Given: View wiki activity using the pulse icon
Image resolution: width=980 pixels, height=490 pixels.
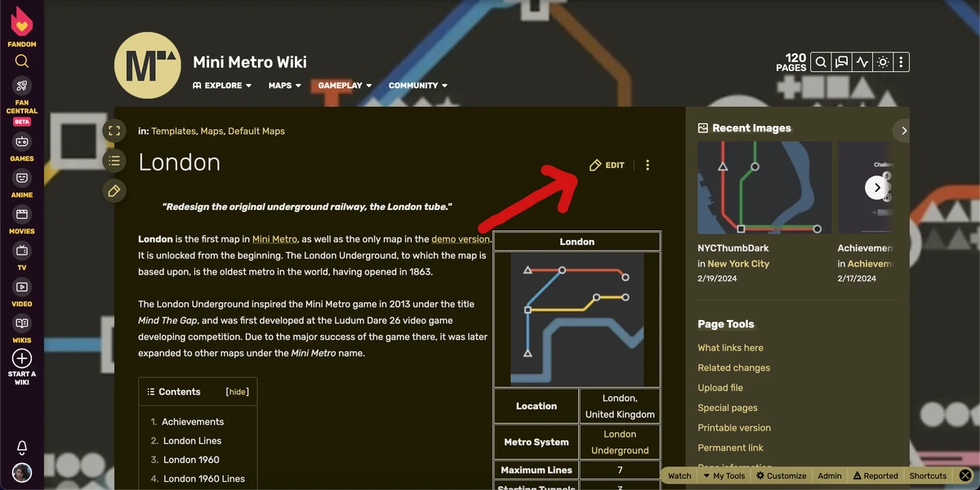Looking at the screenshot, I should (861, 61).
